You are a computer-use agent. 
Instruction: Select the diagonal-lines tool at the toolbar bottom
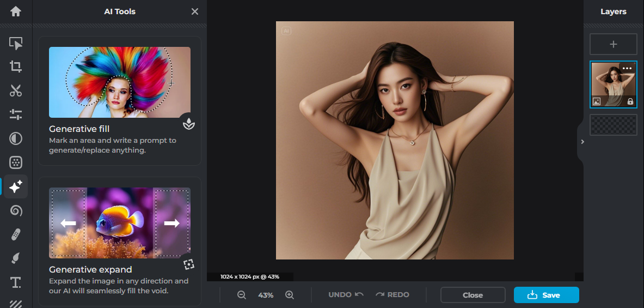16,304
